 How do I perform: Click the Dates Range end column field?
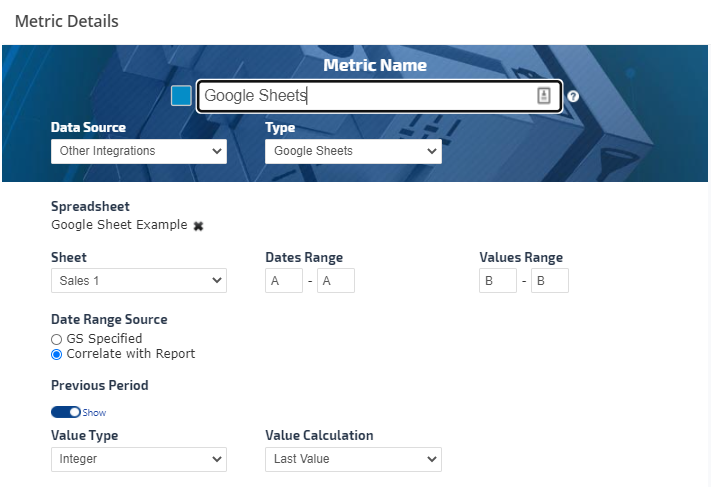click(336, 281)
